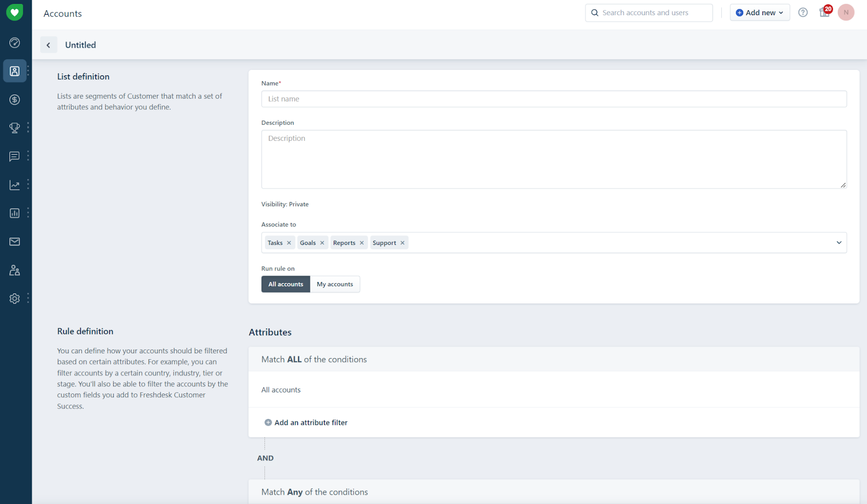Open submenu dots beside line chart icon
The height and width of the screenshot is (504, 867).
[x=28, y=185]
